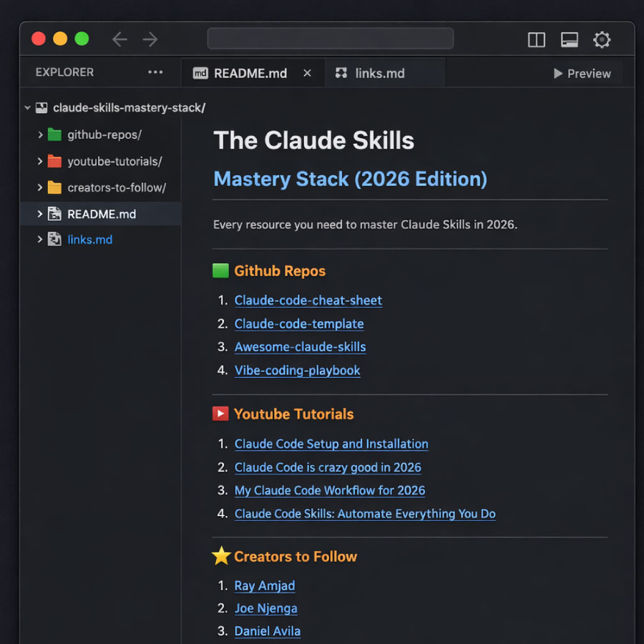Screen dimensions: 644x644
Task: Expand the README.md row chevron
Action: (40, 214)
